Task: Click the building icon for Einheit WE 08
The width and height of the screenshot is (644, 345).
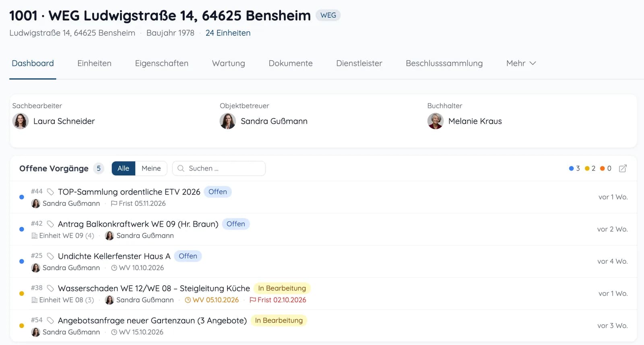Action: click(35, 300)
